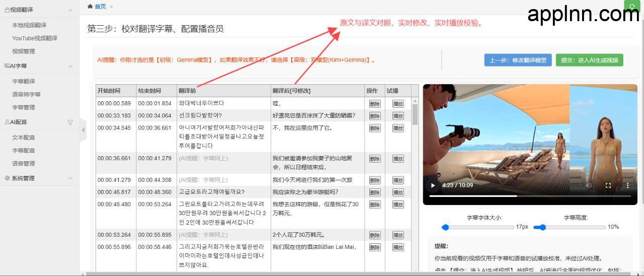Viewport: 644px width, 276px height.
Task: Delete the subtitle row starting 00:00:55.896
Action: (375, 247)
